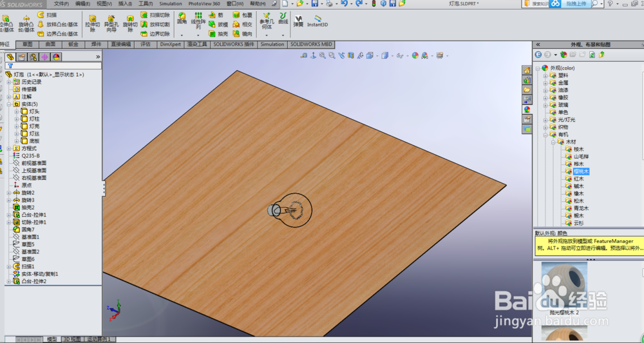
Task: Click the Apply Scene icon in view toolbar
Action: click(424, 55)
